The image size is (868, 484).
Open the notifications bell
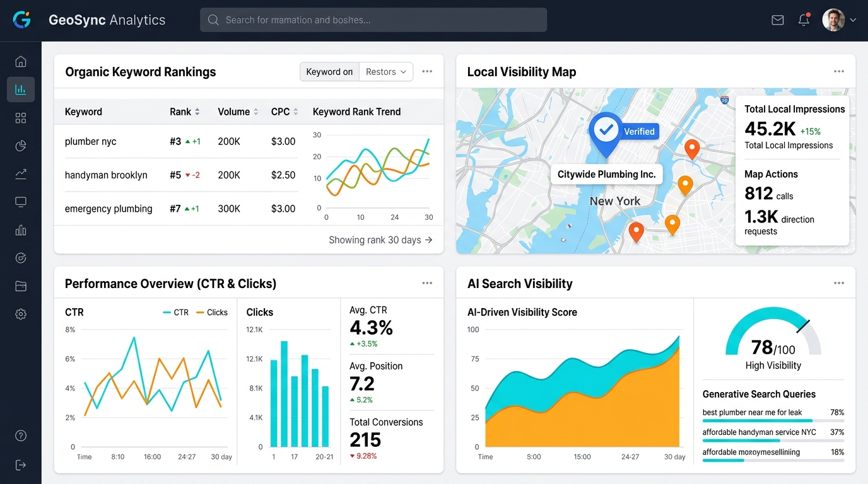[x=804, y=20]
